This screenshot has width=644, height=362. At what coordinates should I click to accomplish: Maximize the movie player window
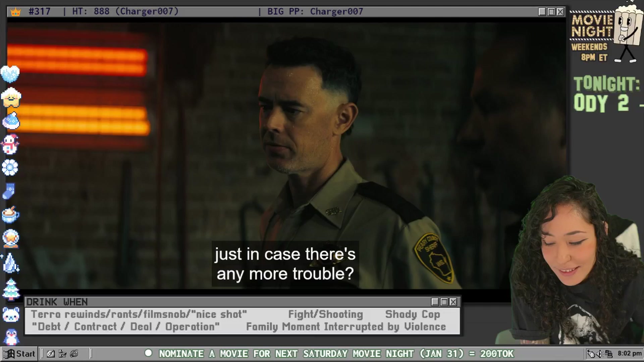pos(551,12)
